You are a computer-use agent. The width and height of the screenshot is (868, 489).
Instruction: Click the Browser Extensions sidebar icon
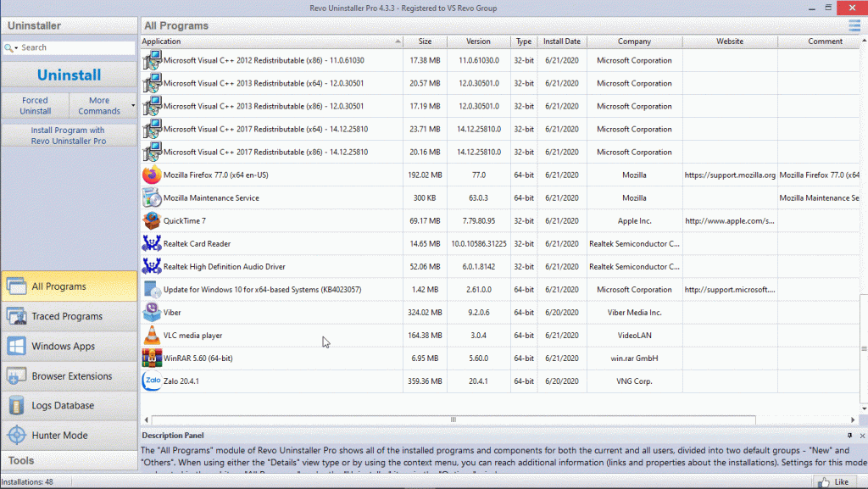(x=16, y=375)
